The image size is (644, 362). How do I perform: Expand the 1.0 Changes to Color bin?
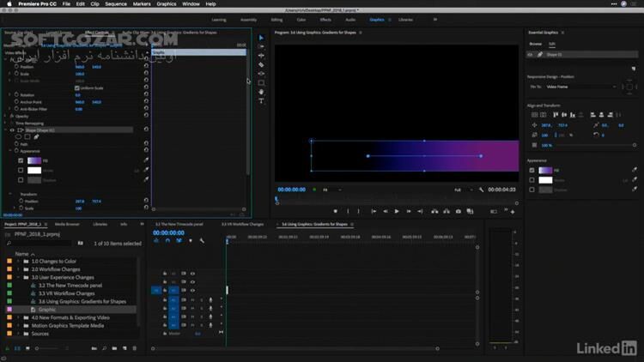pos(18,261)
